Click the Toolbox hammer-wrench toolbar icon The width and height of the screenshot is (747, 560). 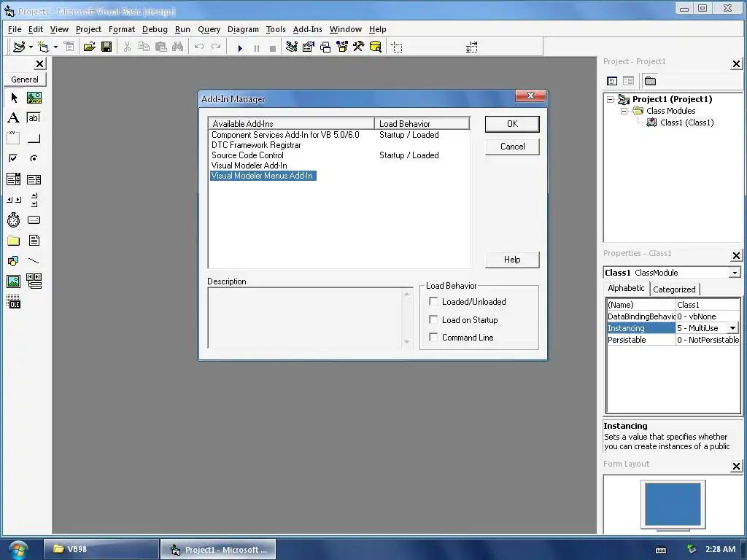(x=358, y=47)
